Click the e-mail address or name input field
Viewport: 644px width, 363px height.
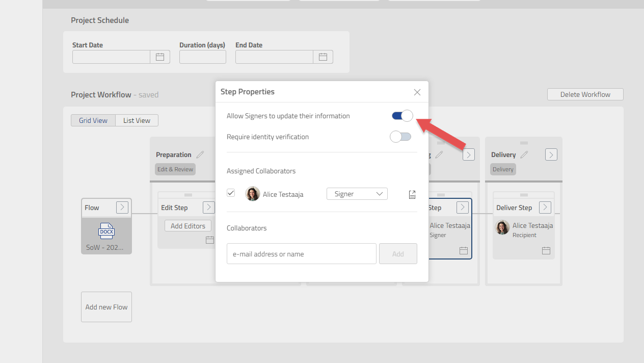pos(301,253)
